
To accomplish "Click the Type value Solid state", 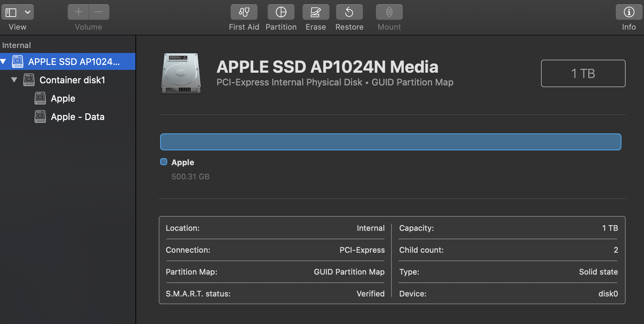I will pos(599,272).
